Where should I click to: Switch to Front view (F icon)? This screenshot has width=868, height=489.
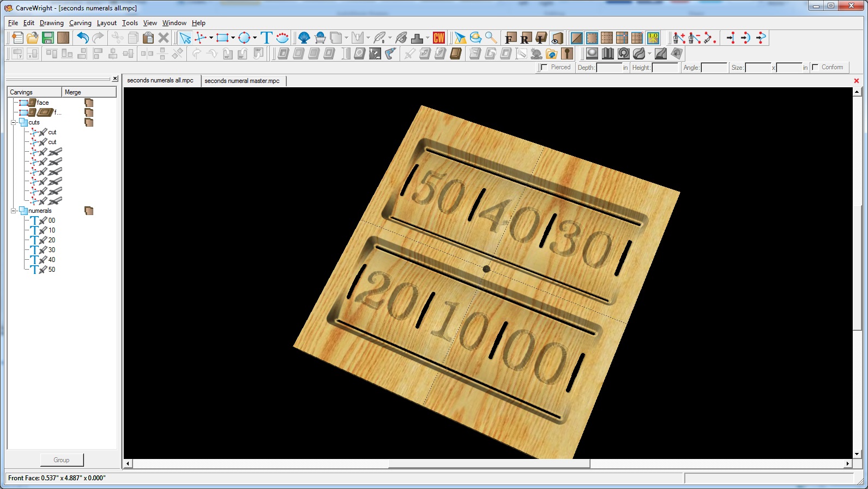(x=510, y=38)
